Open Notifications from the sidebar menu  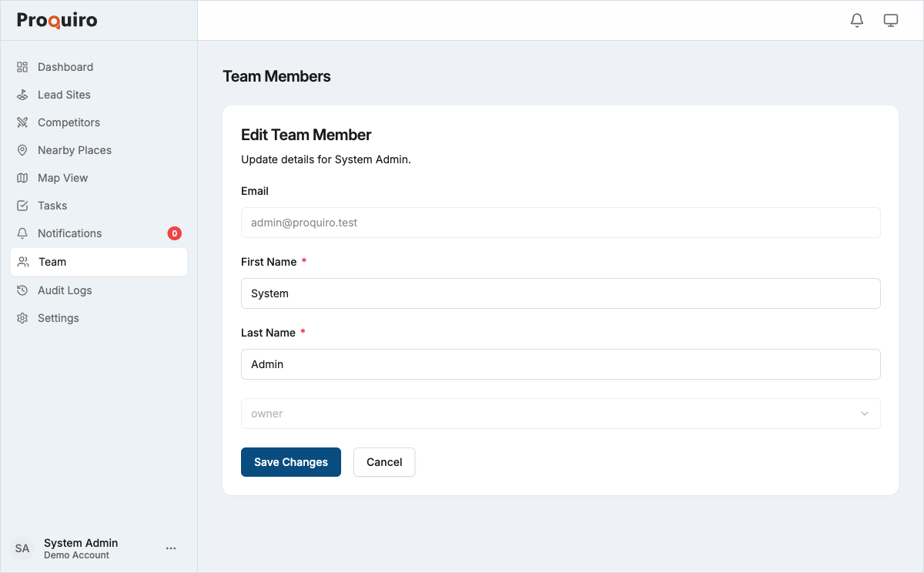click(x=69, y=233)
